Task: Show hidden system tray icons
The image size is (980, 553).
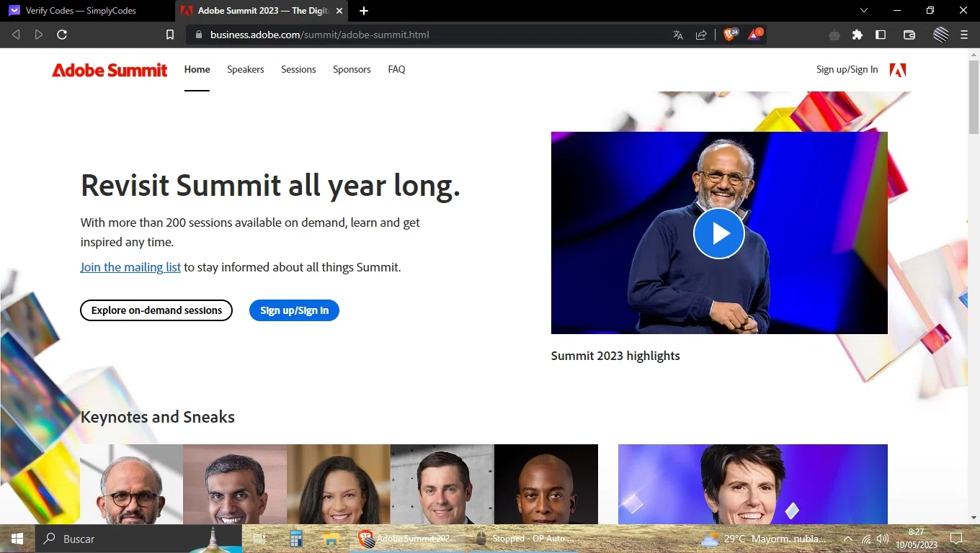Action: click(x=848, y=539)
